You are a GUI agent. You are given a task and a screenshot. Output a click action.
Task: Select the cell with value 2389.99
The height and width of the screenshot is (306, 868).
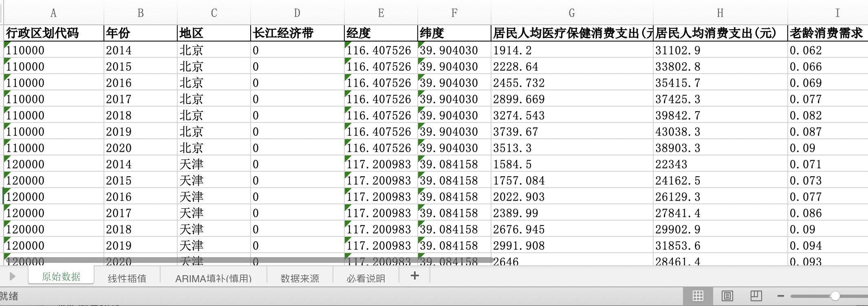572,213
